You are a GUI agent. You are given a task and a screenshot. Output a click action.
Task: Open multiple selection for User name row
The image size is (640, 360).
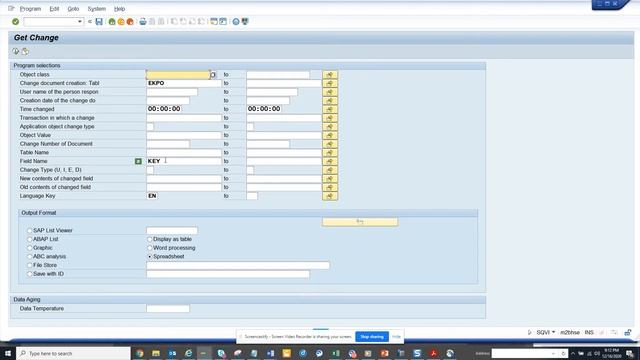tap(330, 92)
